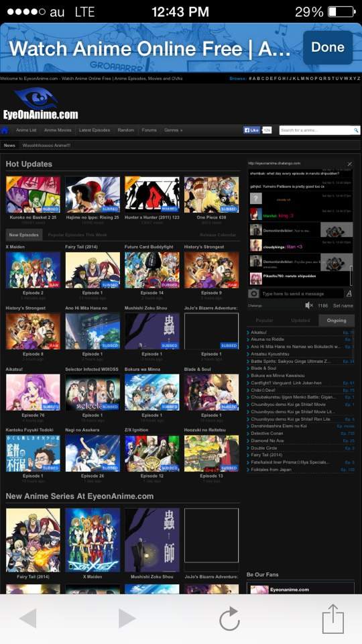Go forward with browser forward arrow

pyautogui.click(x=127, y=618)
